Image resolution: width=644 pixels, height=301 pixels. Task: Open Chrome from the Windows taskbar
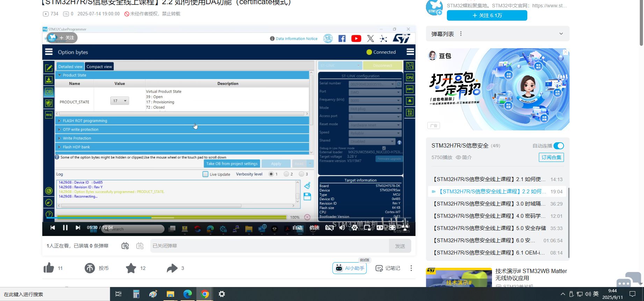205,294
